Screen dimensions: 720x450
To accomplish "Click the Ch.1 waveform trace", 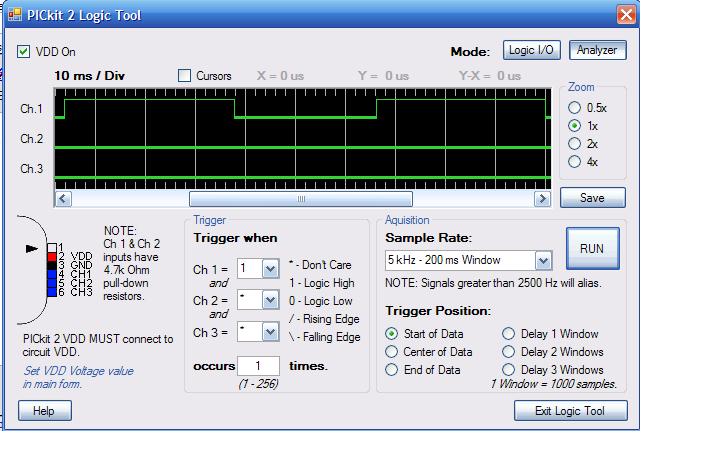I will (x=303, y=108).
